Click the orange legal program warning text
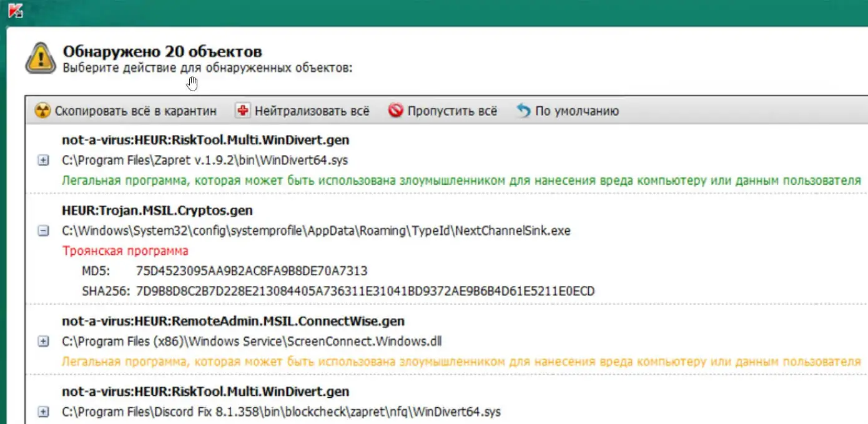 coord(461,362)
